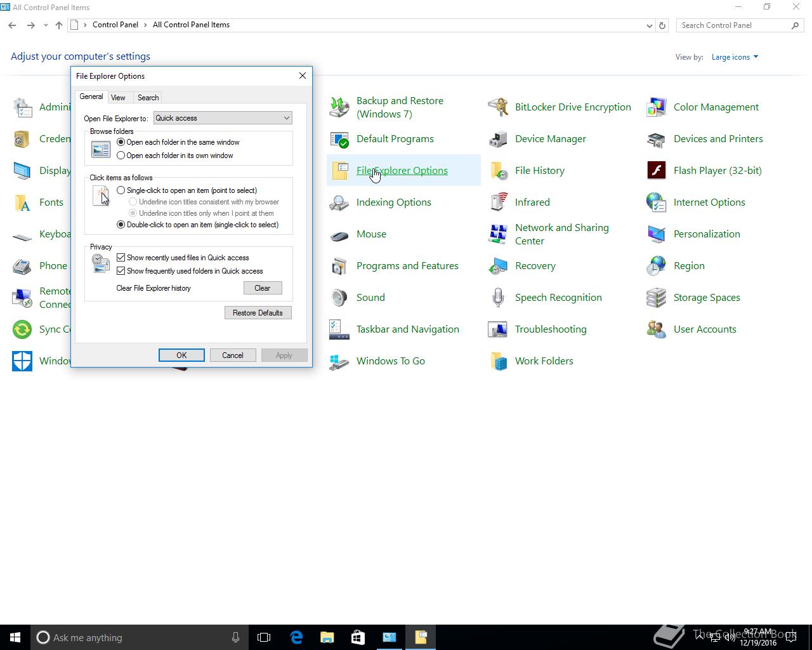Image resolution: width=812 pixels, height=650 pixels.
Task: Open Network and Sharing Center icon
Action: coord(498,234)
